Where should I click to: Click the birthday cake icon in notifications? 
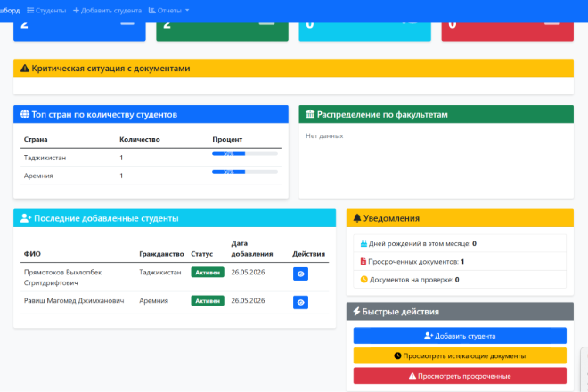363,243
